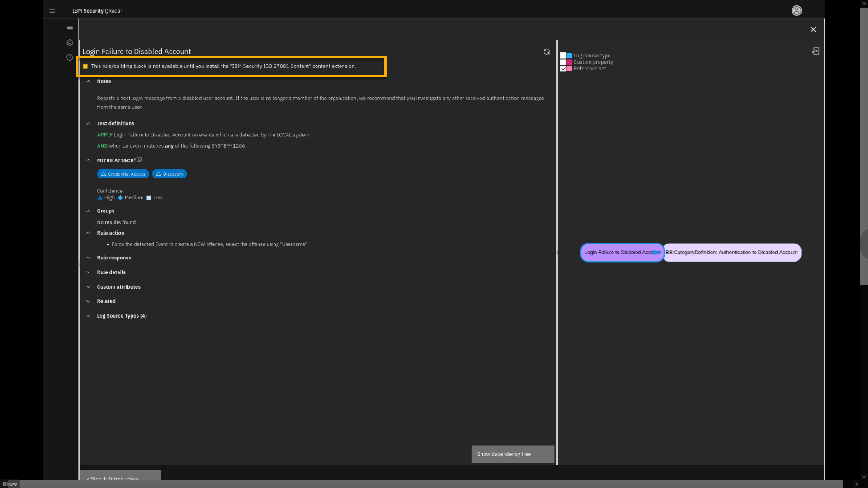The image size is (868, 488).
Task: Expand the Rule response section
Action: (113, 258)
